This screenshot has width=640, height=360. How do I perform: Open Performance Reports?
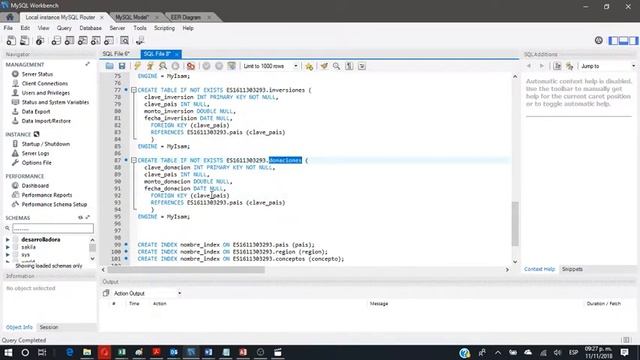(47, 195)
